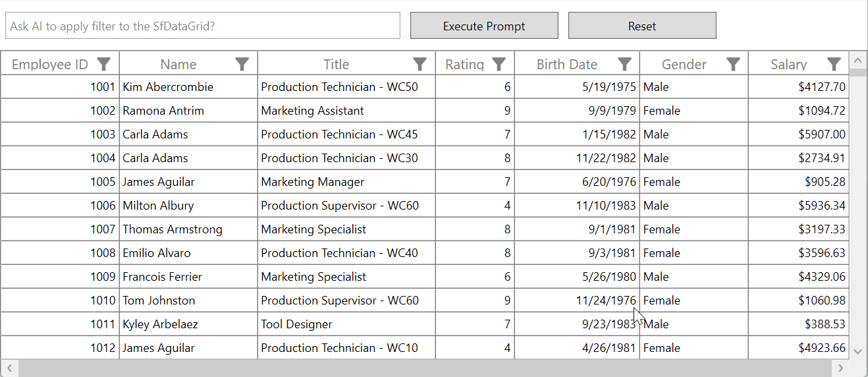
Task: Open the Salary column filter icon
Action: click(834, 64)
